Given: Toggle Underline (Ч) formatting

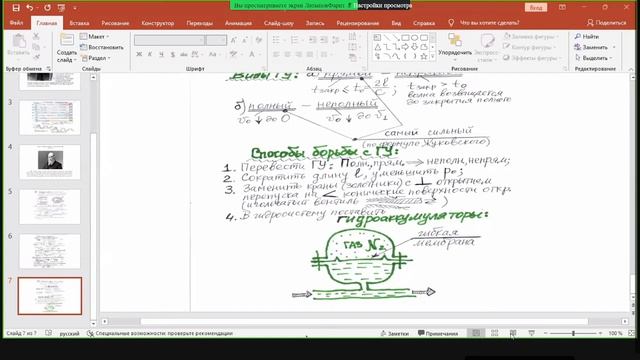Looking at the screenshot, I should click(x=161, y=54).
